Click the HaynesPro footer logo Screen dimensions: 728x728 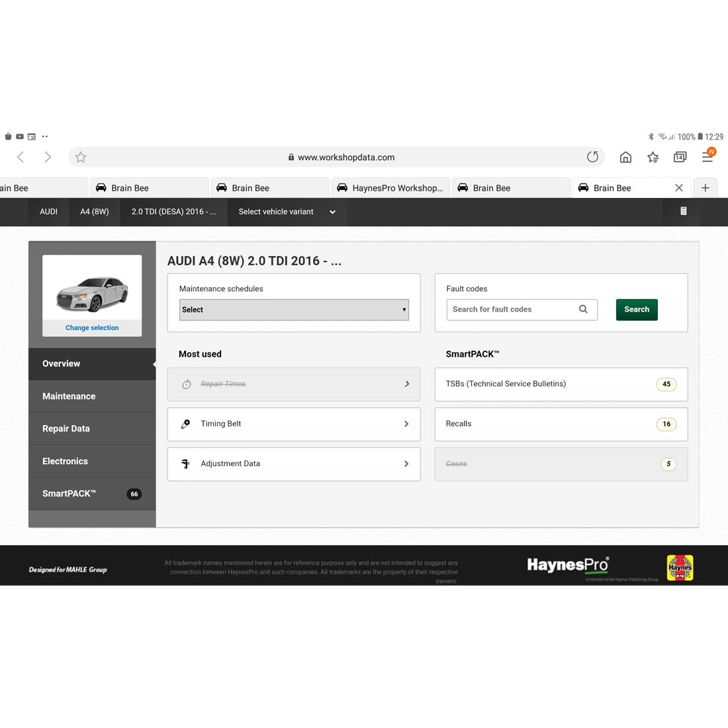click(x=569, y=565)
